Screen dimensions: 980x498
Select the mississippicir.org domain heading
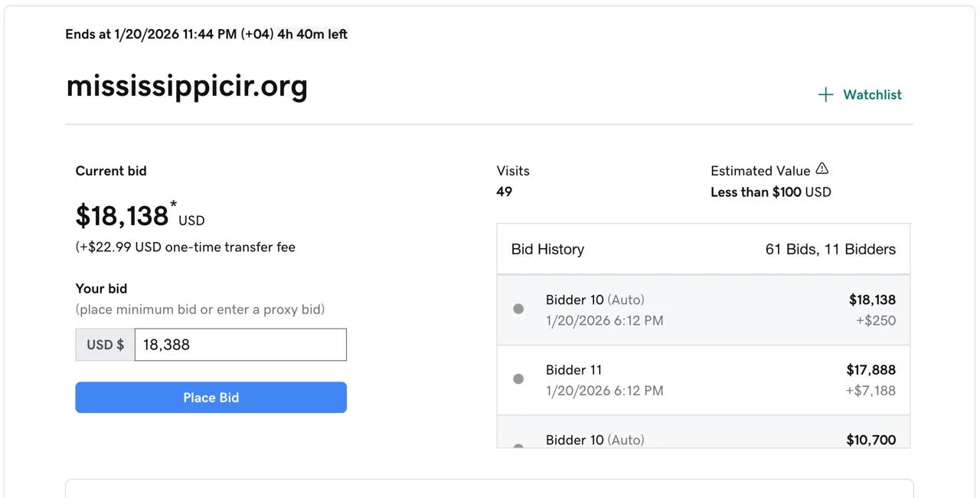click(187, 86)
